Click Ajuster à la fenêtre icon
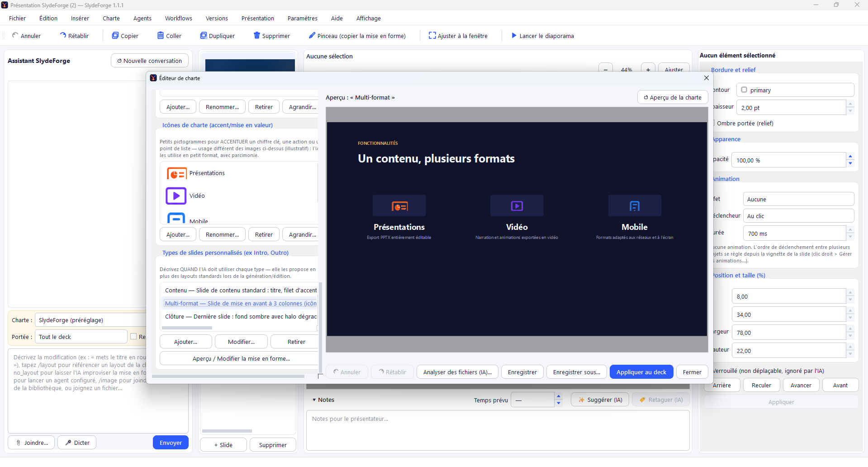Screen dimensions: 868x467 (432, 35)
